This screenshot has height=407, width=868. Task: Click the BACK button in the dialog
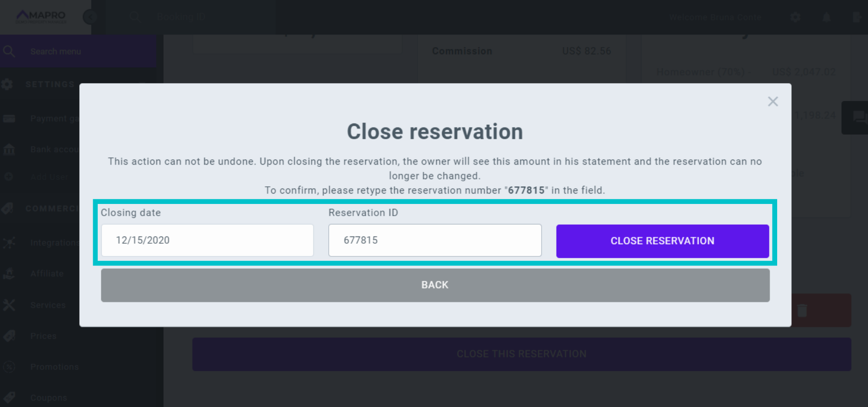click(x=434, y=285)
